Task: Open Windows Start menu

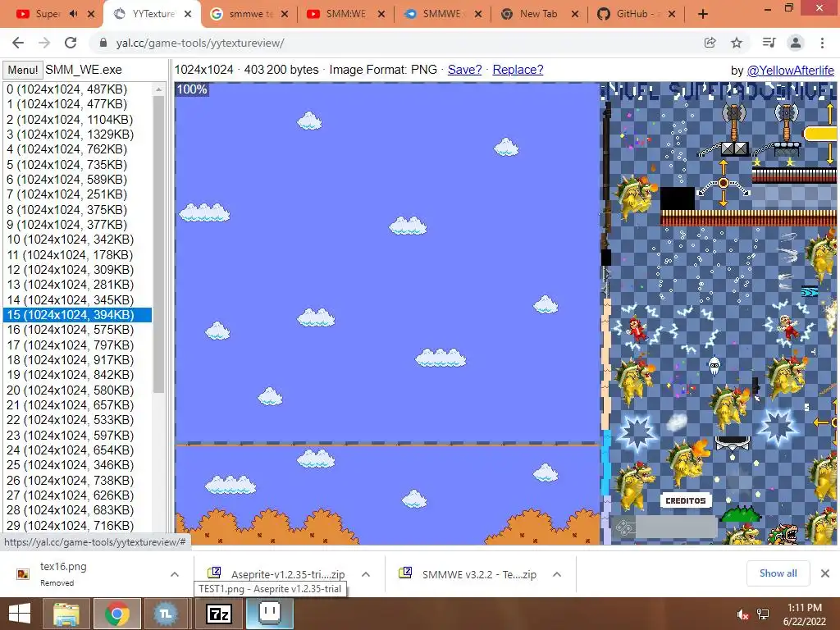Action: click(20, 614)
